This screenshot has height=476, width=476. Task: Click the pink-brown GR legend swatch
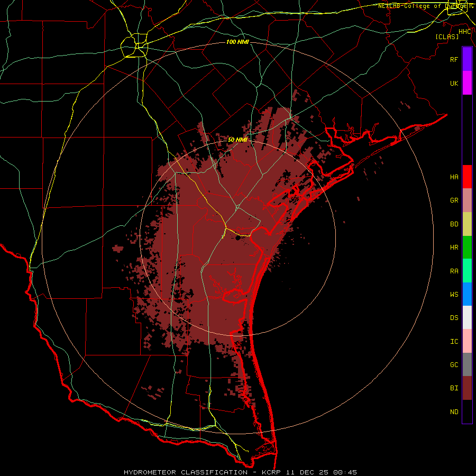pos(467,200)
